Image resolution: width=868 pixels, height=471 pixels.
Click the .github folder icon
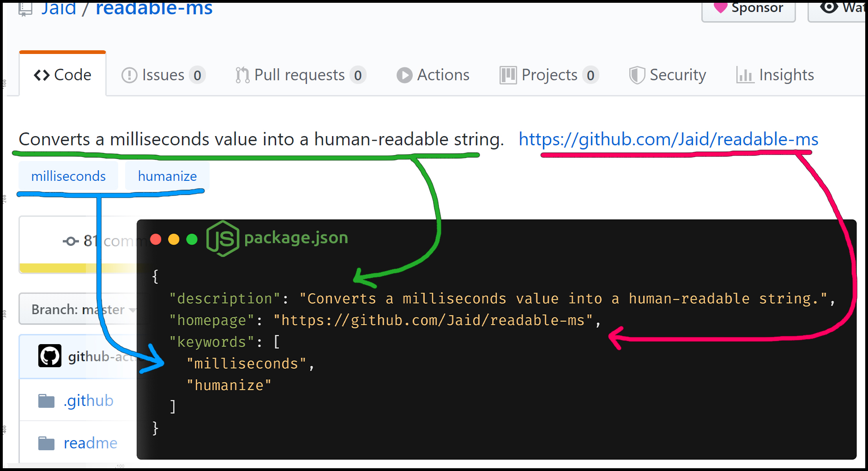tap(46, 401)
